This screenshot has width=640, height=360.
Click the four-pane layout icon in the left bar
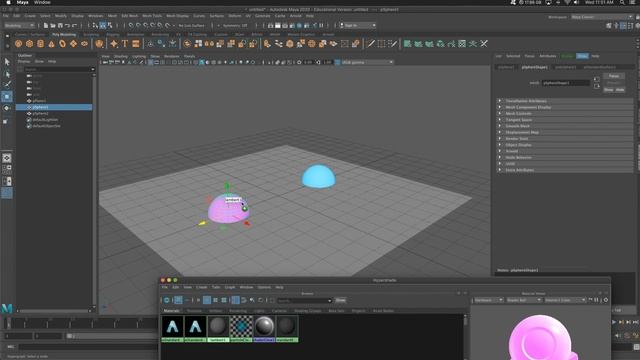[7, 169]
